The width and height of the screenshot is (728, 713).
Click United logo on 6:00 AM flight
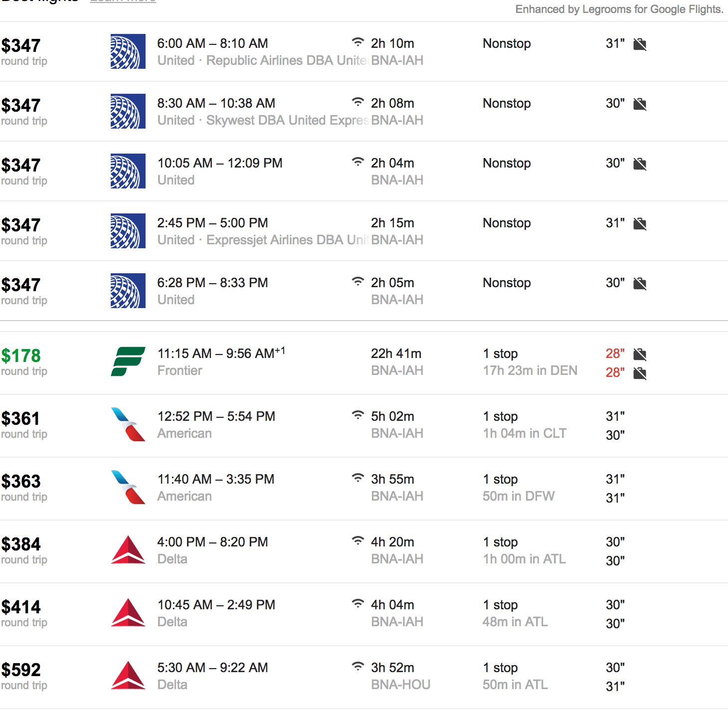[x=128, y=51]
